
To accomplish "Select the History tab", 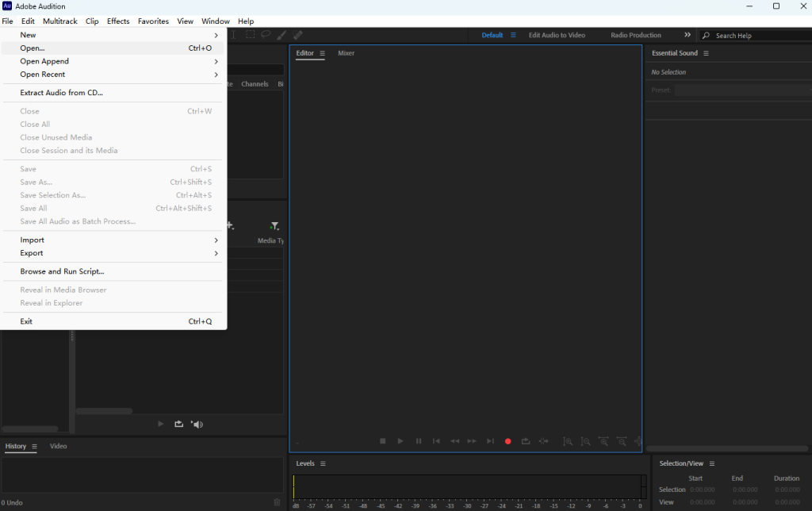I will point(16,446).
